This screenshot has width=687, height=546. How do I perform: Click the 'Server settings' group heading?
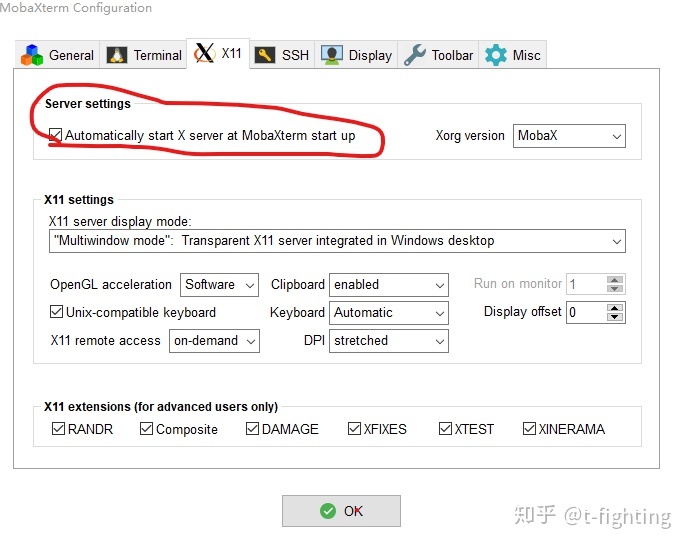[x=88, y=104]
